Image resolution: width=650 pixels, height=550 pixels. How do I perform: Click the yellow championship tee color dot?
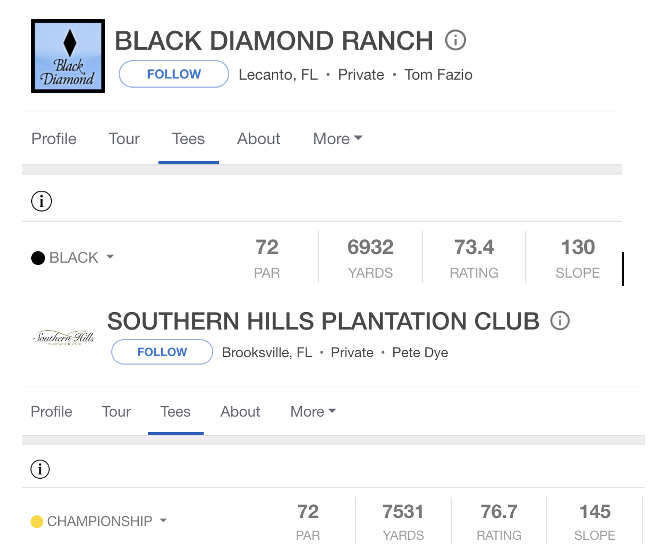tap(37, 521)
